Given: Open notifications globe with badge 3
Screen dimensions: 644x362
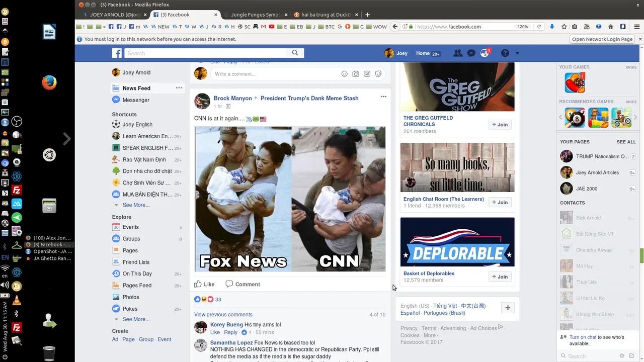Looking at the screenshot, I should [x=485, y=53].
